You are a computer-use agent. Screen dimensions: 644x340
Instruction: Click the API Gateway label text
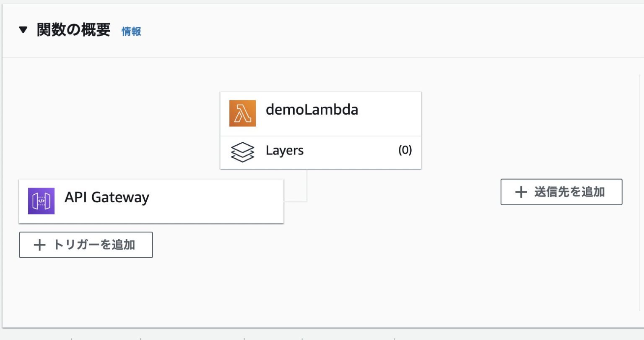107,197
